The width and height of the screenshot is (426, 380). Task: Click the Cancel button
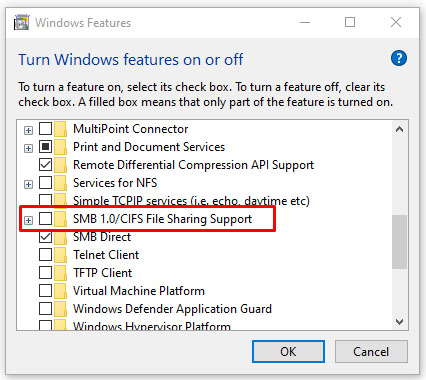pos(371,351)
